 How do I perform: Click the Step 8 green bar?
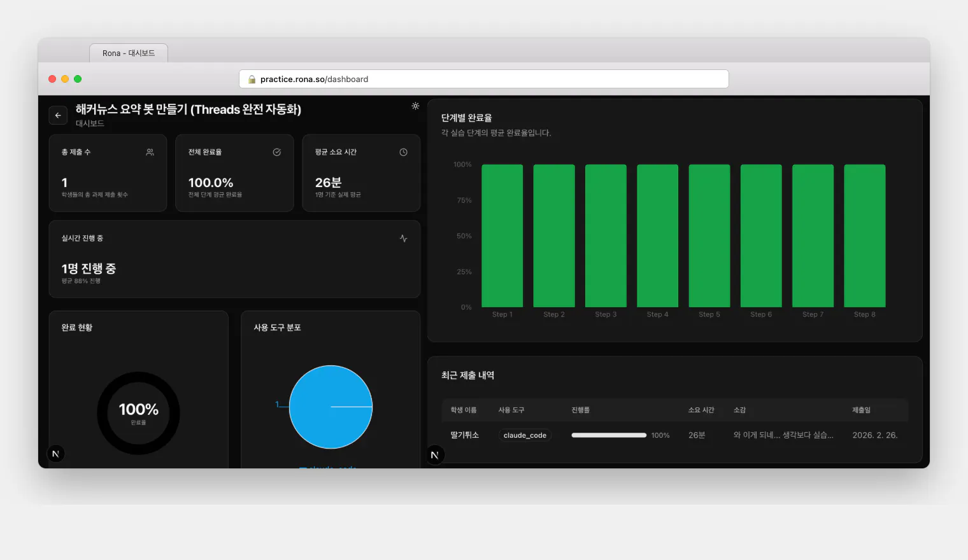[x=865, y=235]
